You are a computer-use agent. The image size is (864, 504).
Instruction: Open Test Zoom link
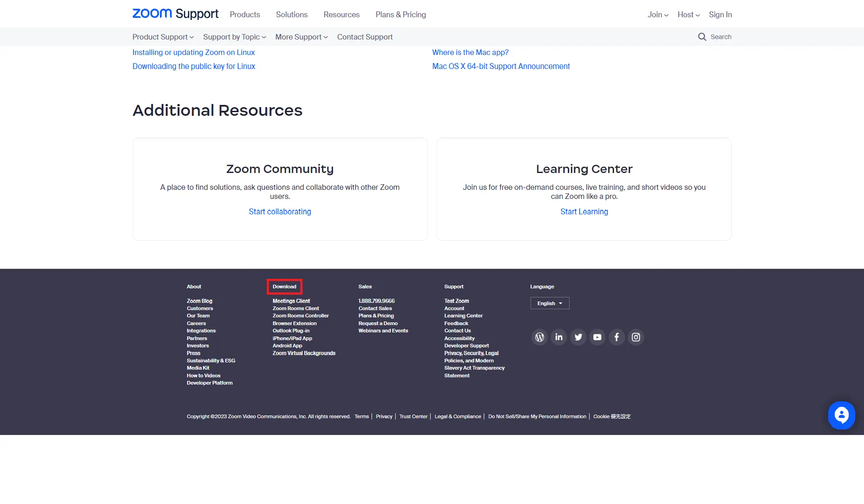point(457,301)
